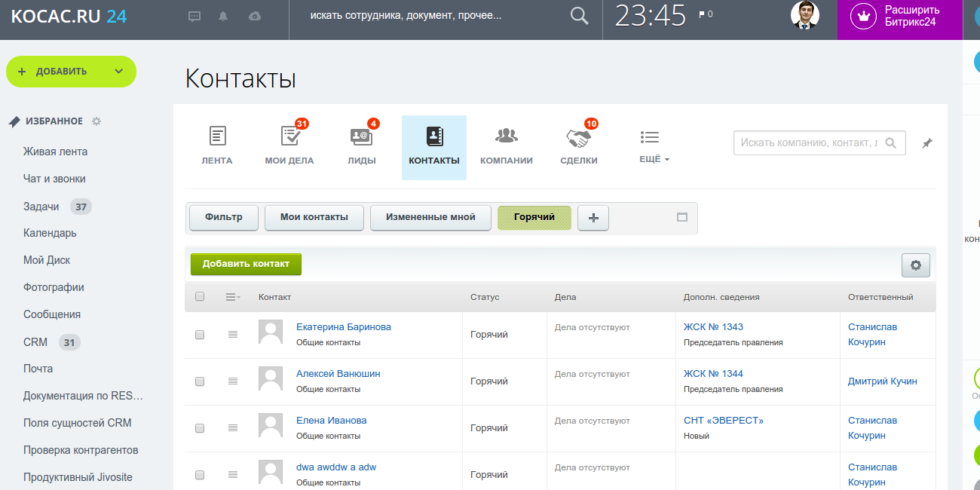Go to Лиды section icon
Viewport: 980px width, 490px height.
tap(361, 136)
